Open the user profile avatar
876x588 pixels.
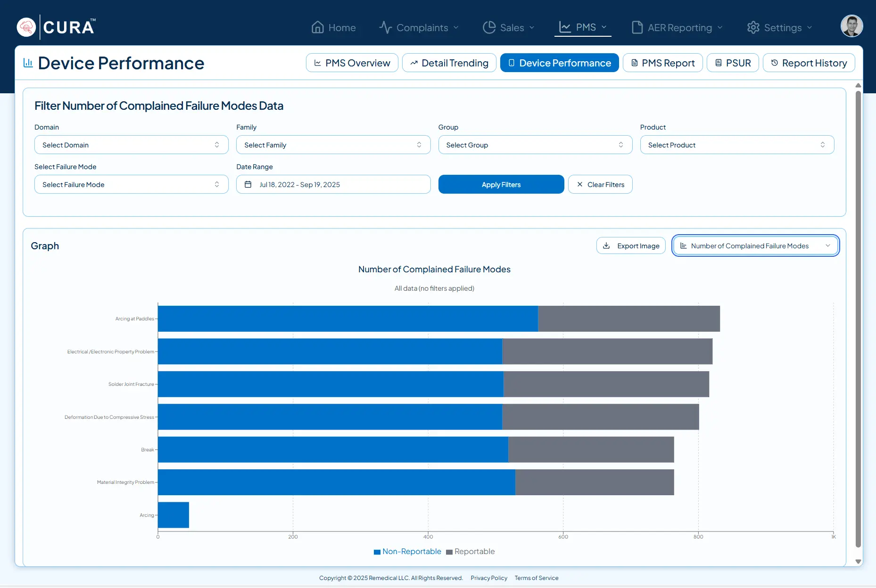pos(851,26)
